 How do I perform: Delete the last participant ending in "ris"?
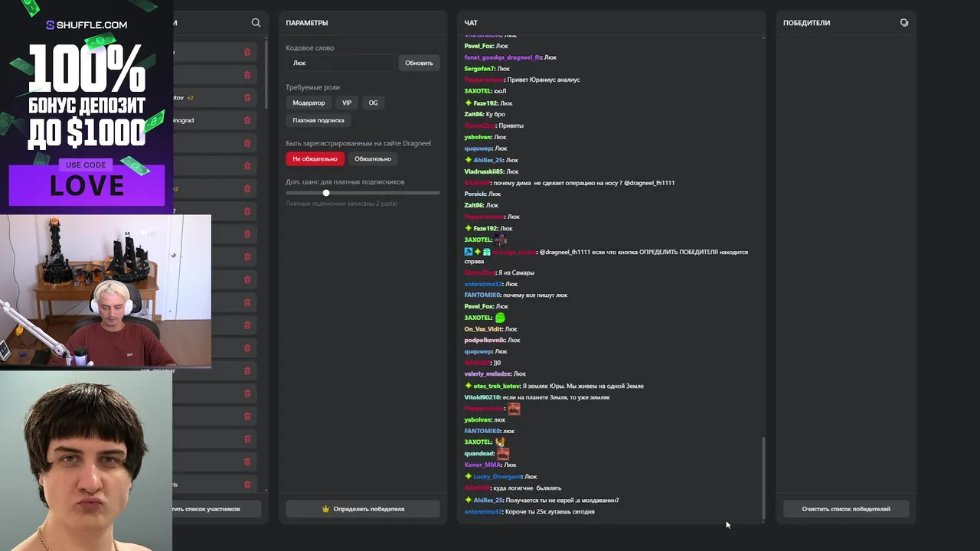247,484
